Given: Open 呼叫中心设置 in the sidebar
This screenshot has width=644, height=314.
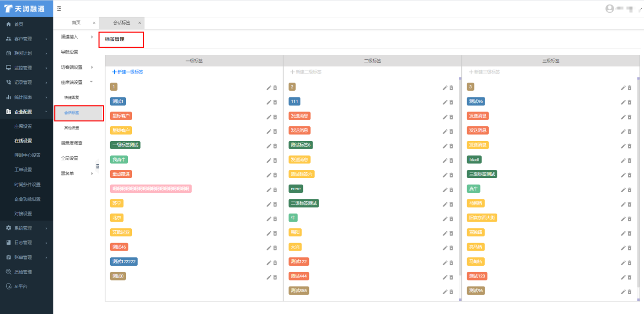Looking at the screenshot, I should pos(27,155).
